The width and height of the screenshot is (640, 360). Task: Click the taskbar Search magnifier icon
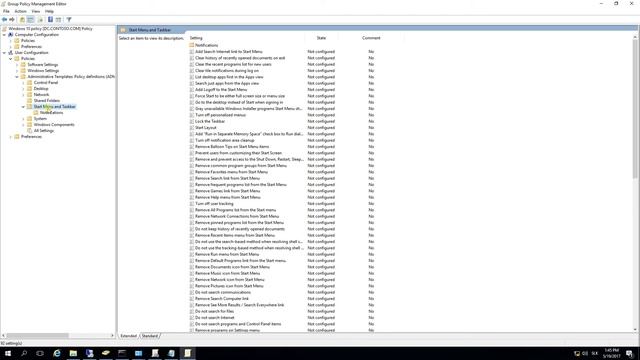pos(24,353)
